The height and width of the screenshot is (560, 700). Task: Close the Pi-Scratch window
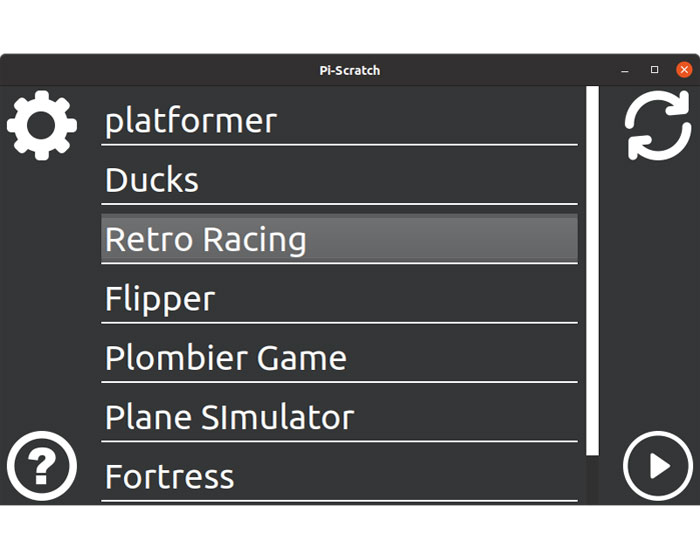684,70
